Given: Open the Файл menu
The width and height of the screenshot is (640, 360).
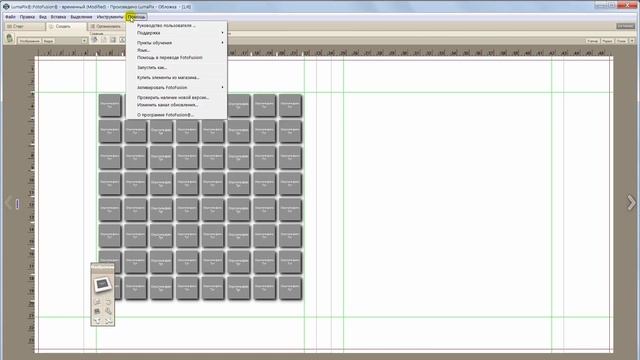Looking at the screenshot, I should point(10,17).
